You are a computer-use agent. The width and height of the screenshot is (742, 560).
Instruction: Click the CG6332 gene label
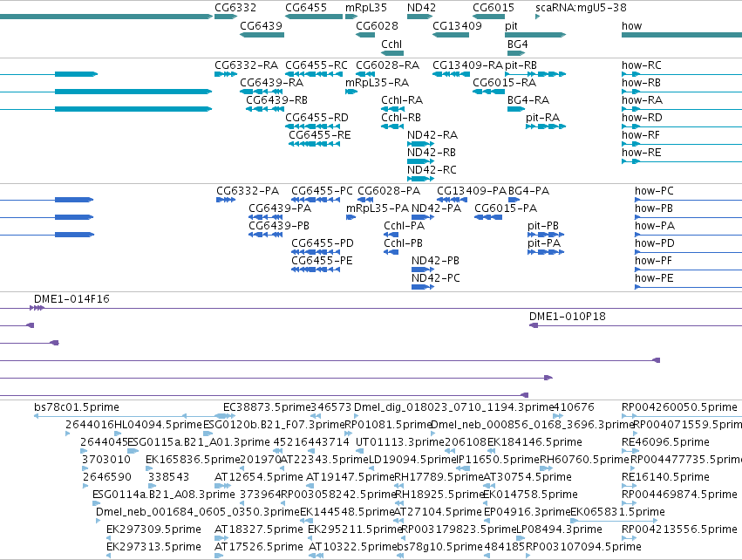235,8
